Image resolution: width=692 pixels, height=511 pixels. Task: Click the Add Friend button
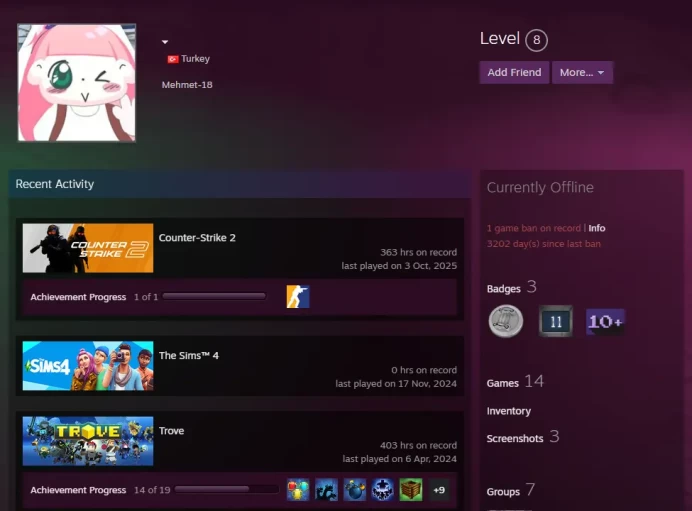514,72
